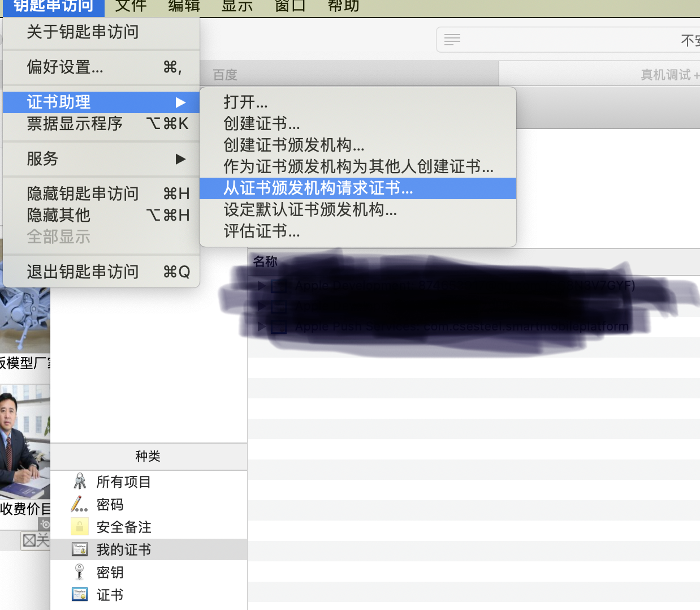Choose 隐藏钥匙串访问 menu item

pos(101,194)
